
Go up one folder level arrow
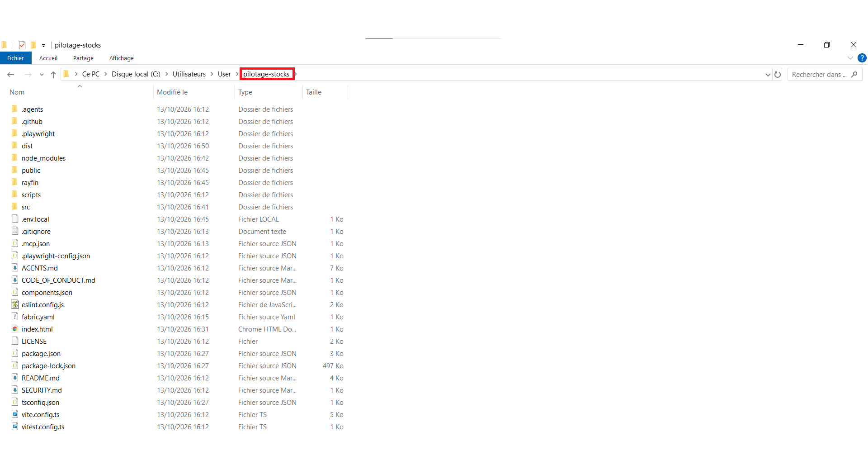point(53,75)
